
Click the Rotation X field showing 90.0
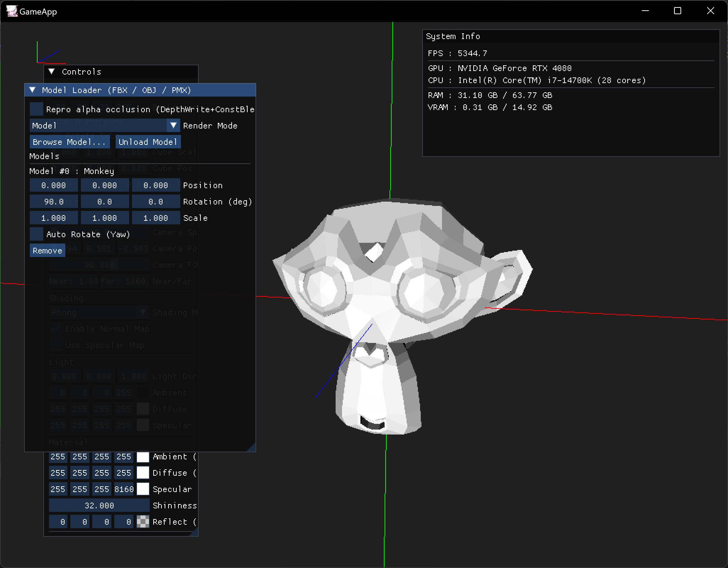click(x=54, y=202)
